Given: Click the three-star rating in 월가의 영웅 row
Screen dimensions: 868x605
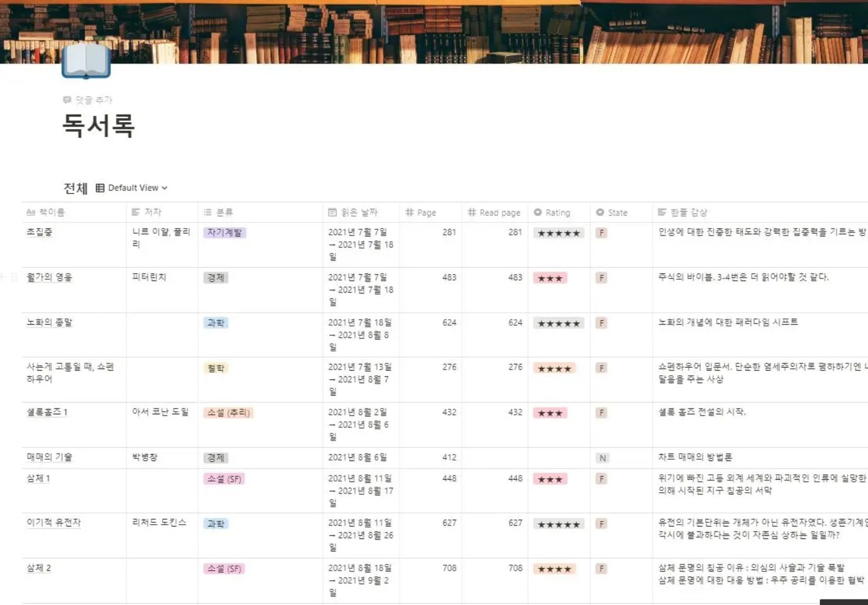Looking at the screenshot, I should click(550, 278).
